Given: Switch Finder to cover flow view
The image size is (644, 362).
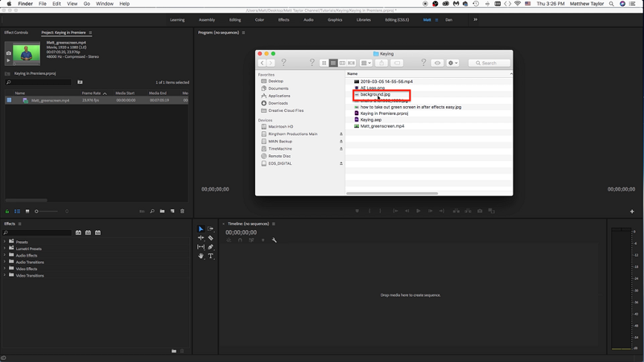Looking at the screenshot, I should (351, 63).
